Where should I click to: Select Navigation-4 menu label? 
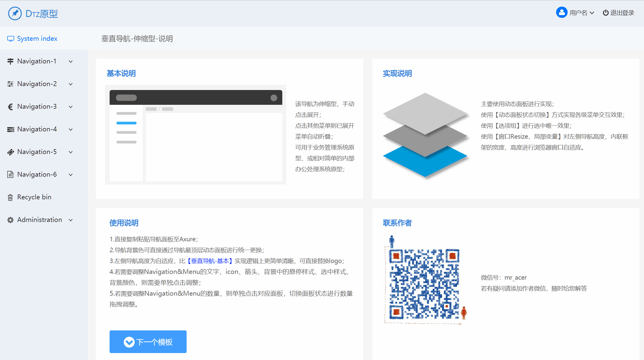click(x=37, y=129)
